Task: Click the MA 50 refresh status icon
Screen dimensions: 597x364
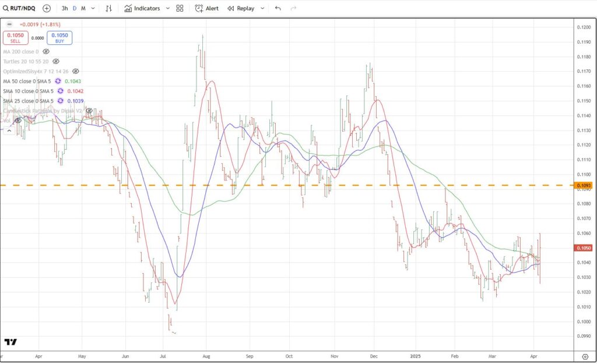Action: pos(58,81)
